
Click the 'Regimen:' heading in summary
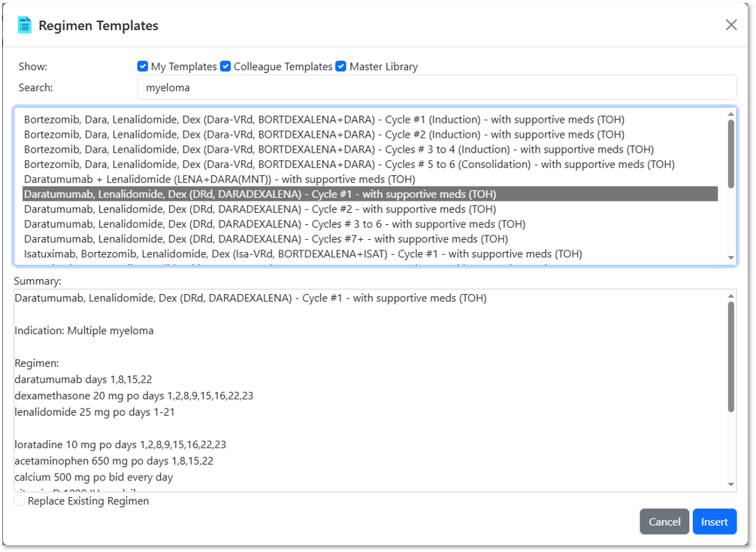tap(37, 362)
